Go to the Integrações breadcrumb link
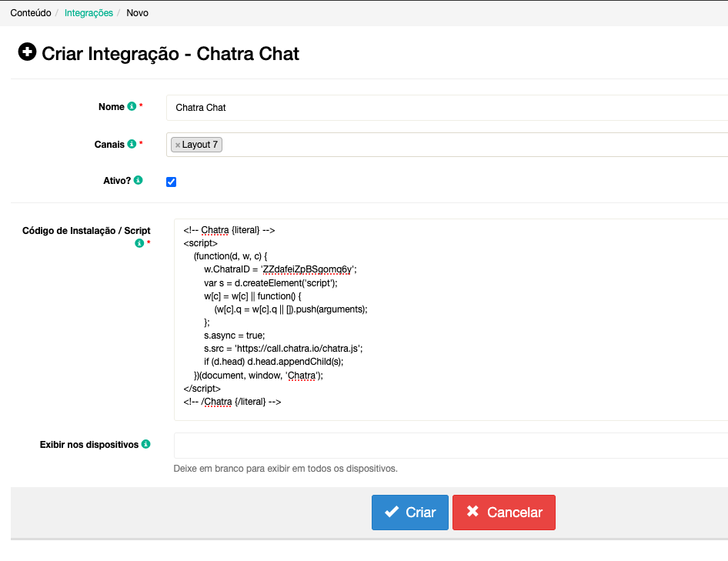 [x=88, y=13]
